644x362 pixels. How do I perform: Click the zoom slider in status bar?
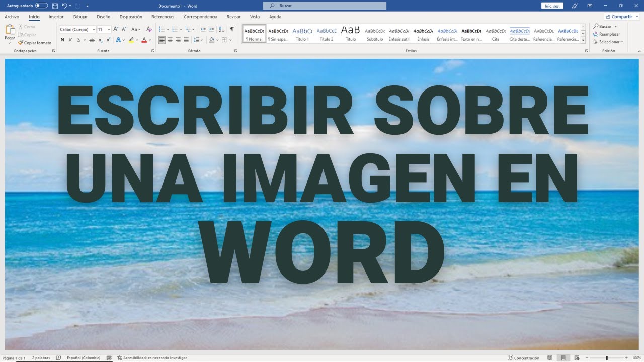point(607,358)
